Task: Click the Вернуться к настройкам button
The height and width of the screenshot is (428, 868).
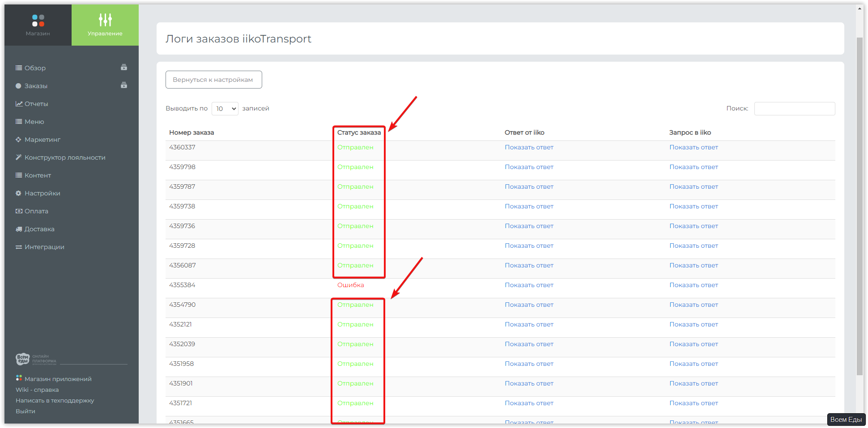Action: tap(213, 80)
